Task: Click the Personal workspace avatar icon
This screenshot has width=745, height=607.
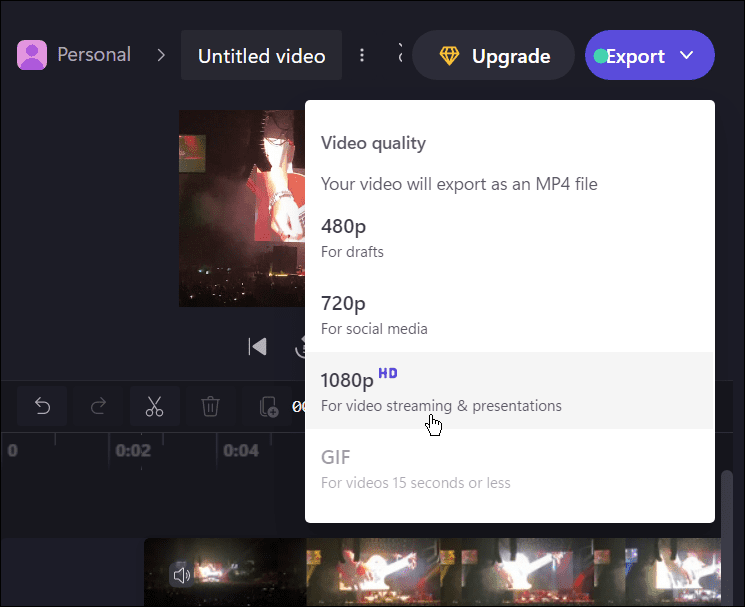Action: click(32, 55)
